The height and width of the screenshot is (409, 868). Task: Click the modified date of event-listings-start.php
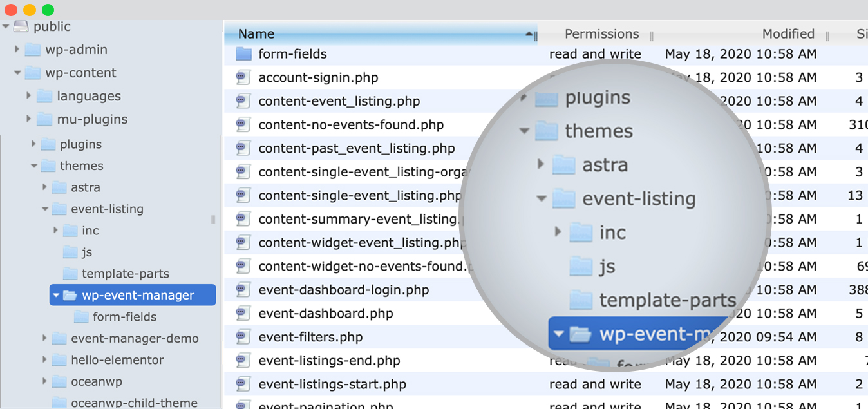[x=741, y=385]
